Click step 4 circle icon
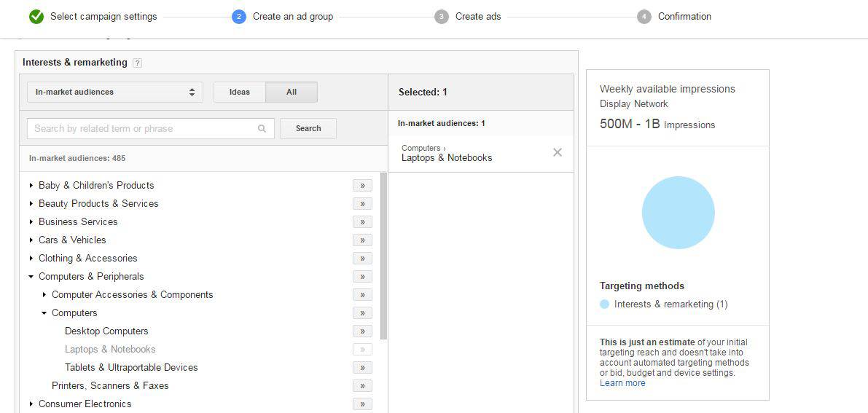Viewport: 868px width, 413px height. [644, 17]
